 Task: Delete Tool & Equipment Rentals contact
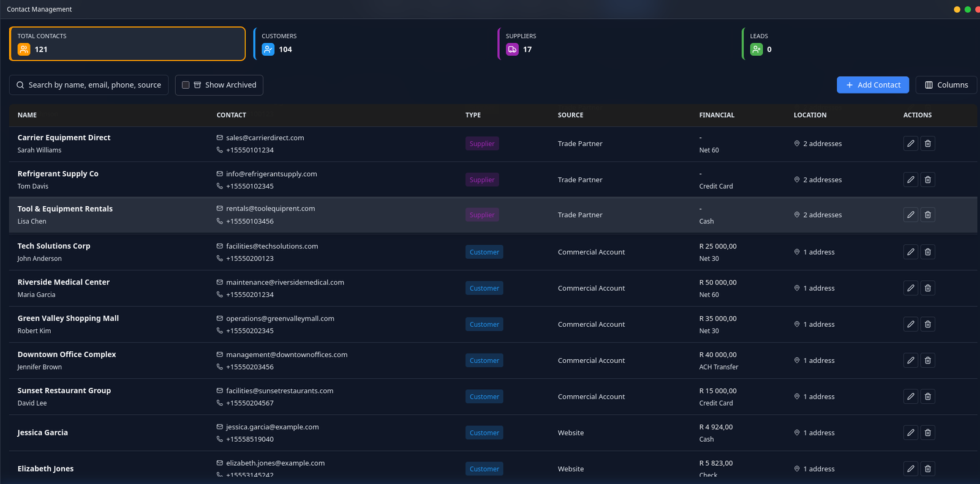[x=928, y=215]
